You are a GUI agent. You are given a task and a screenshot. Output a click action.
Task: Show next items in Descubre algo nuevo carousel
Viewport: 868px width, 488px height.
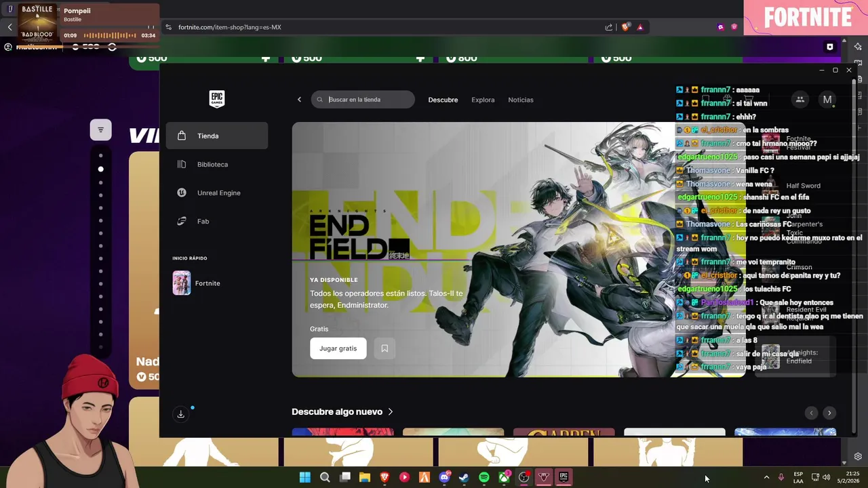[829, 413]
